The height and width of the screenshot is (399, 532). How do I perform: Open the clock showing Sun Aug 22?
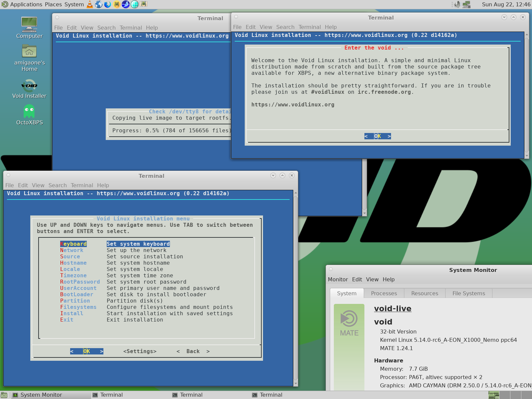pyautogui.click(x=506, y=4)
